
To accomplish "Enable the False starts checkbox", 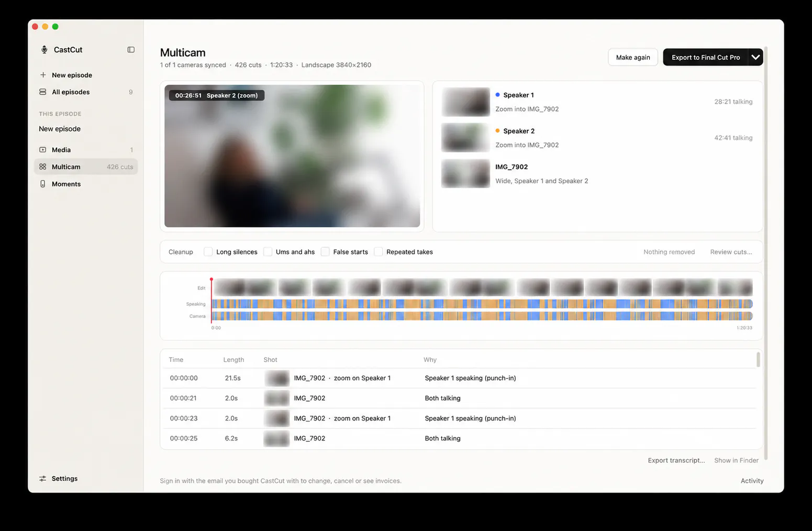I will [x=325, y=252].
